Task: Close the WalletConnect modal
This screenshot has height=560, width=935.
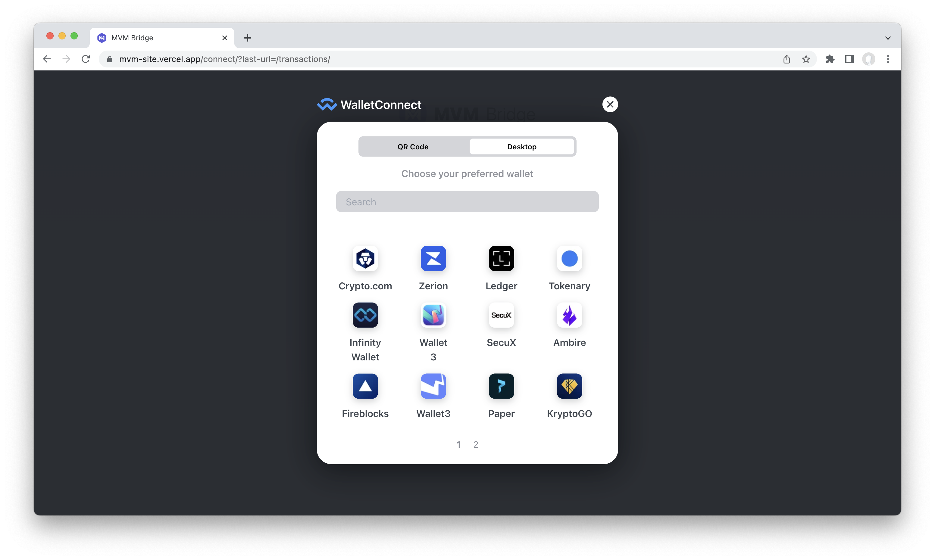Action: 610,104
